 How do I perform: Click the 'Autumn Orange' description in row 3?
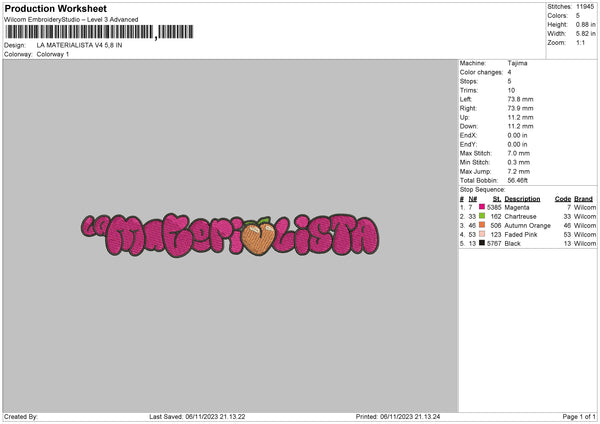click(x=528, y=226)
